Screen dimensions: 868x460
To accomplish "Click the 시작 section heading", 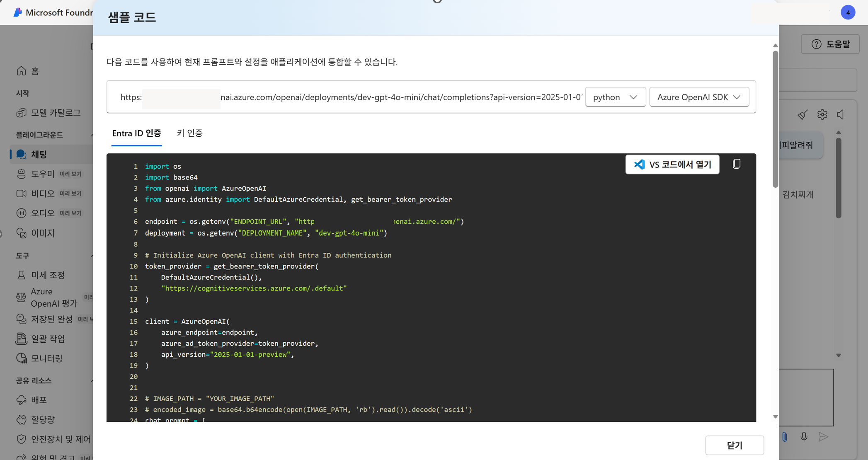I will (x=22, y=93).
